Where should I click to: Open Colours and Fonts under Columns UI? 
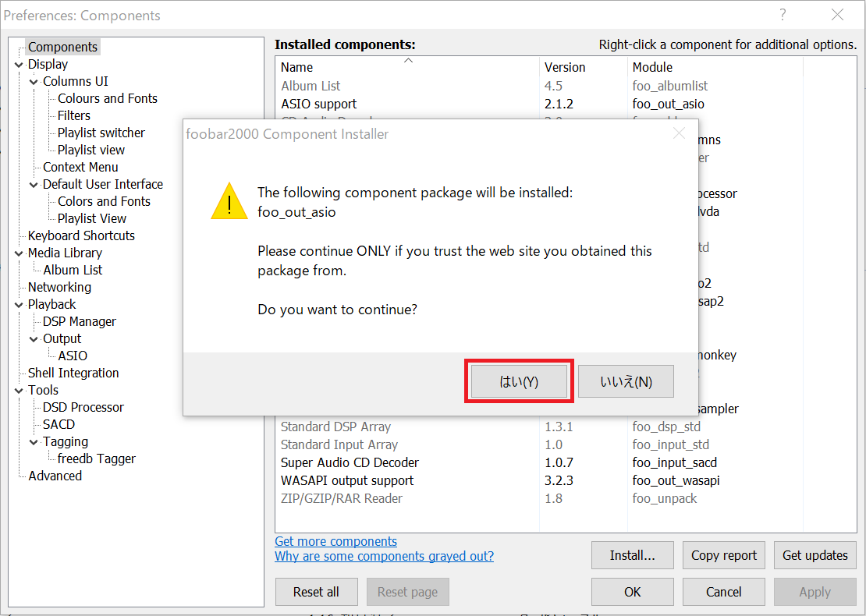coord(108,98)
